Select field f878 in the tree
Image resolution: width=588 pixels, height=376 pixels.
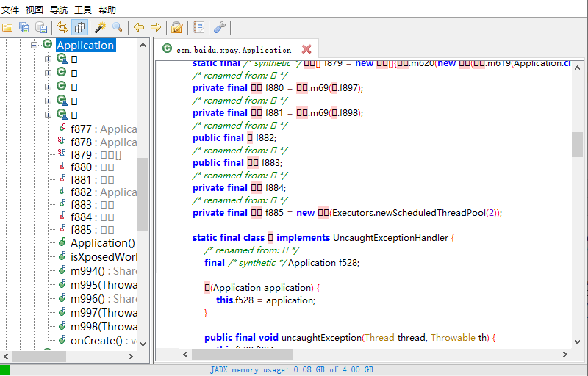tap(104, 142)
